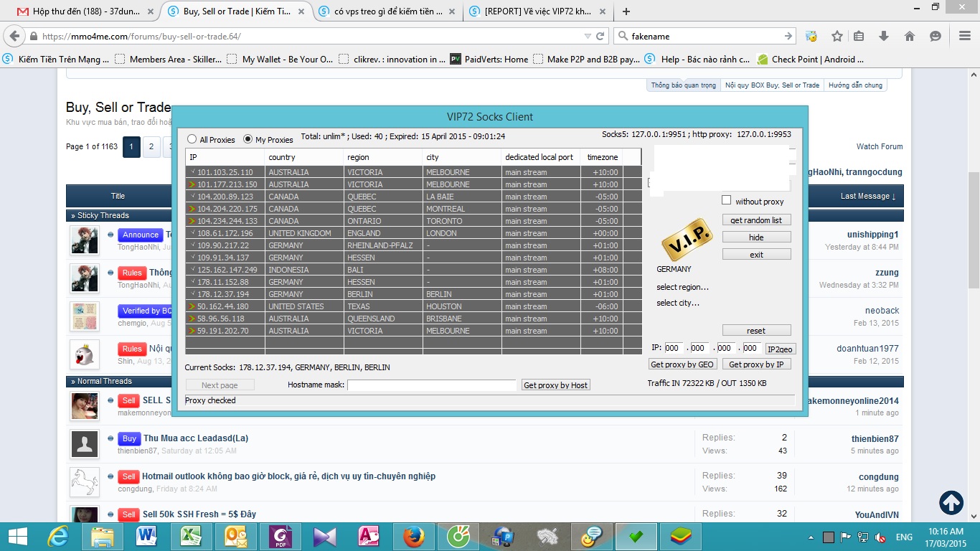Screen dimensions: 980x551
Task: Open the 'PaidVerts: Home' bookmark
Action: (489, 60)
